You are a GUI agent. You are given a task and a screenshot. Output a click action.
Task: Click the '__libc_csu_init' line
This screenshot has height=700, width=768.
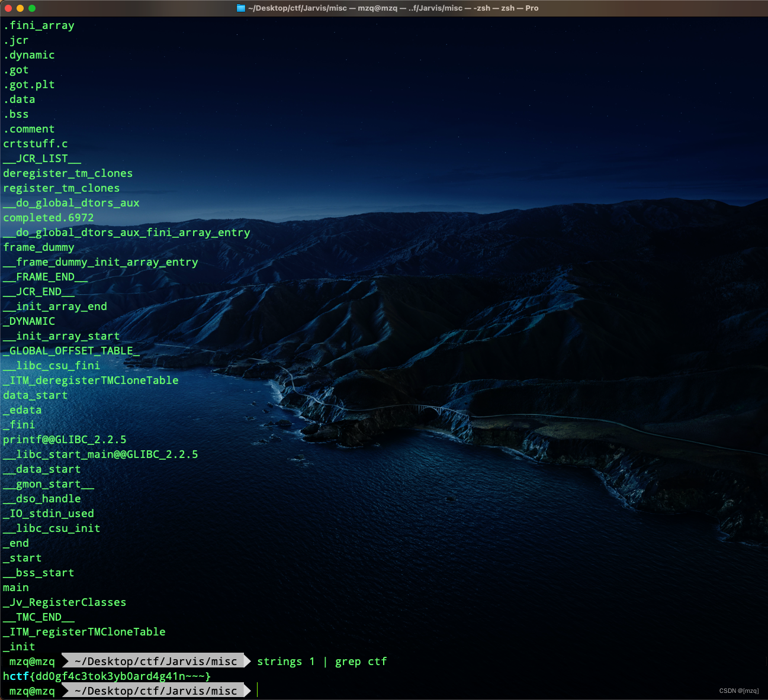pyautogui.click(x=52, y=528)
